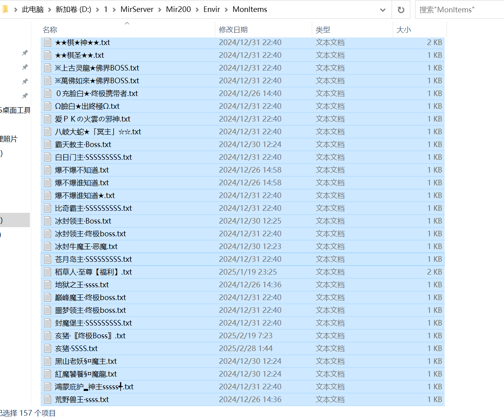Select the MirServer breadcrumb segment

coord(137,9)
